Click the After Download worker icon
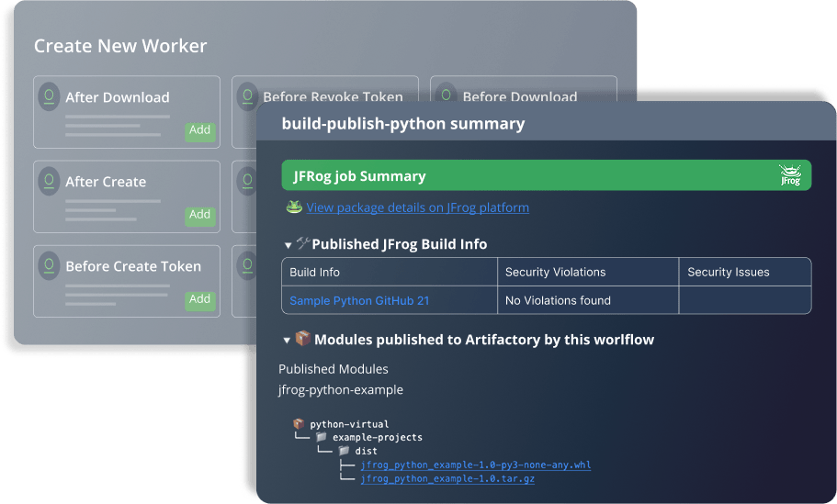 click(49, 96)
